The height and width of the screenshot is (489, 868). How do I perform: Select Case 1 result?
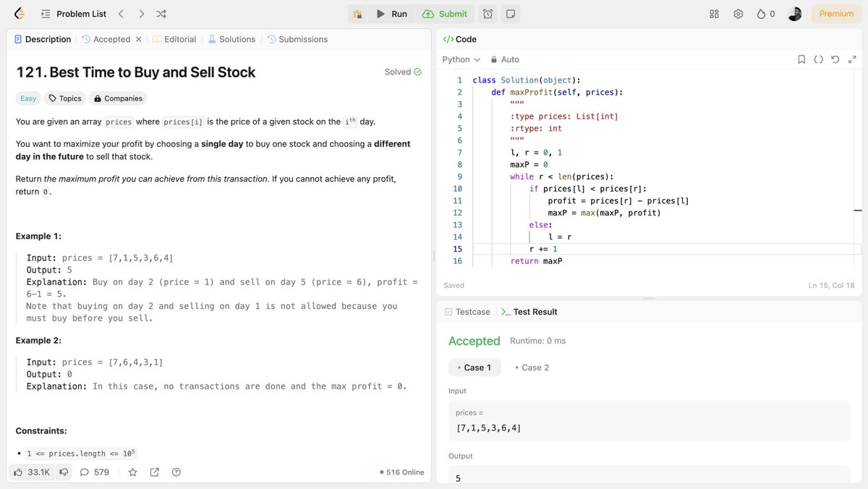click(x=474, y=367)
